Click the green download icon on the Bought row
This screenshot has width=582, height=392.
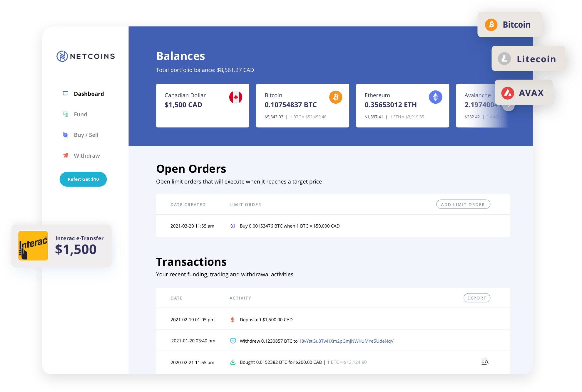233,362
